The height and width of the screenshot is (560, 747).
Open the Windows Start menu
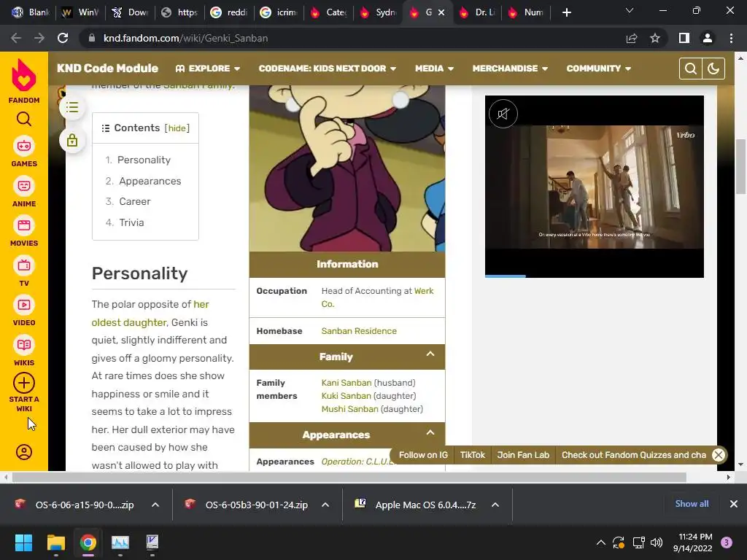coord(23,542)
